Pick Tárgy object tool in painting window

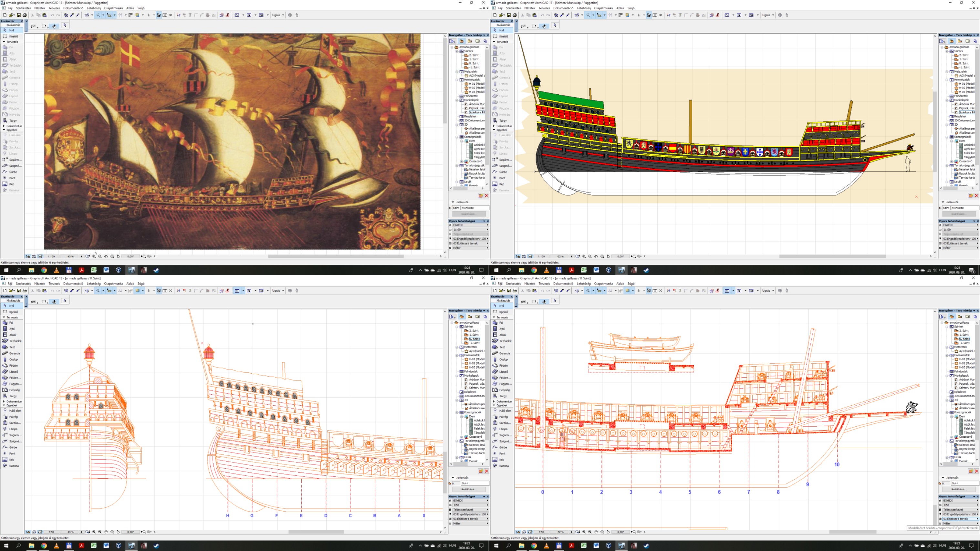coord(11,120)
